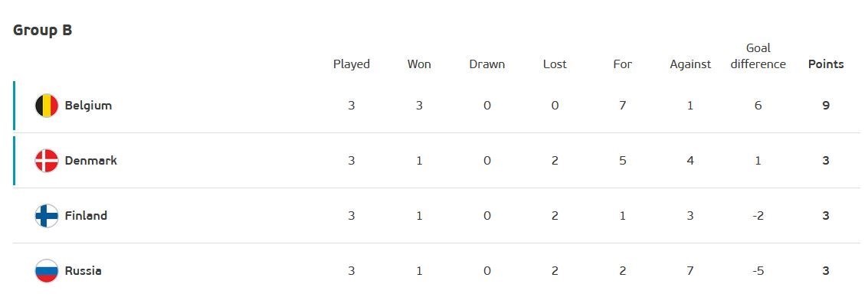
Task: Select the Russia team name
Action: (83, 271)
